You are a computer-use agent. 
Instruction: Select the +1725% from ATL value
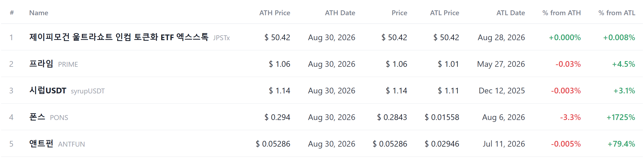[x=621, y=117]
